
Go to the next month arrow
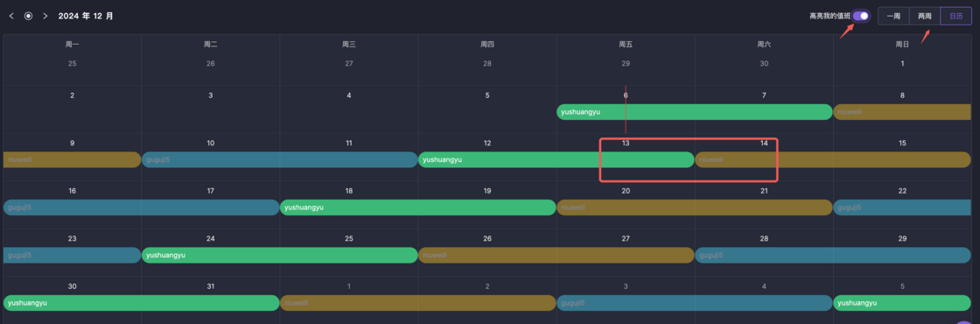click(45, 17)
